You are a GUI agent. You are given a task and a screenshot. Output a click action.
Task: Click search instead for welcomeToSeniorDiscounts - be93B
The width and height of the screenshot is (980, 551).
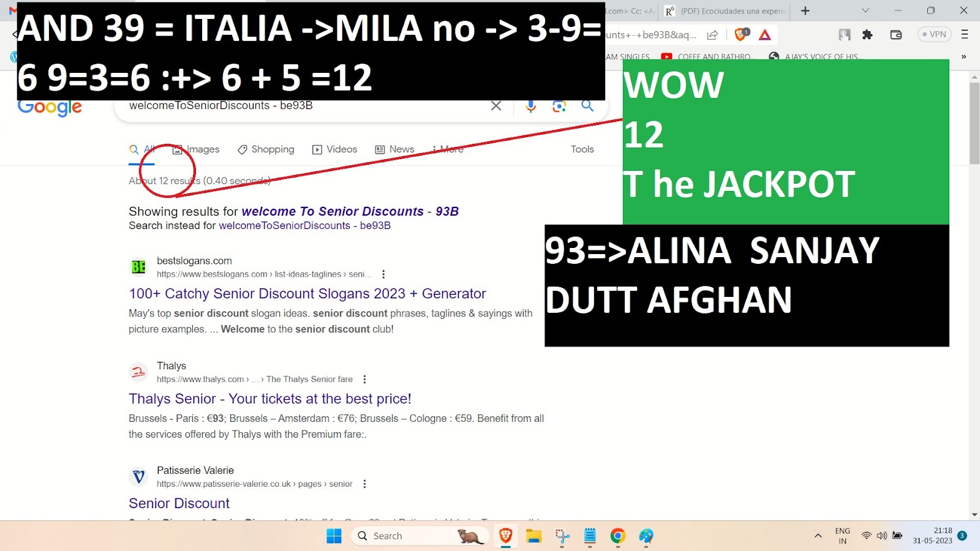[x=304, y=226]
